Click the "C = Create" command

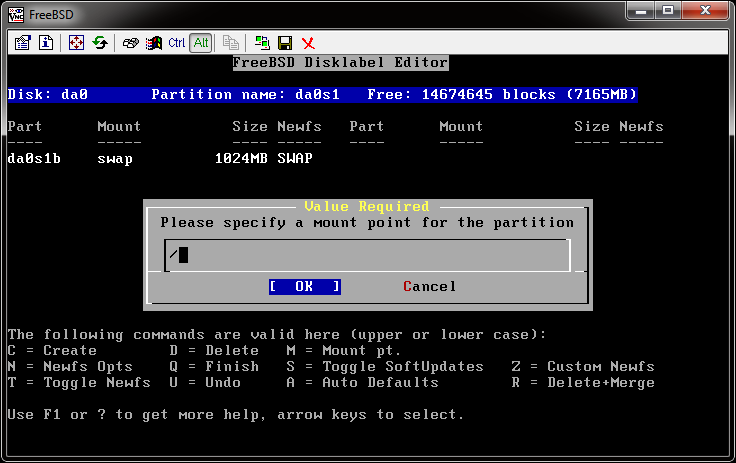52,350
